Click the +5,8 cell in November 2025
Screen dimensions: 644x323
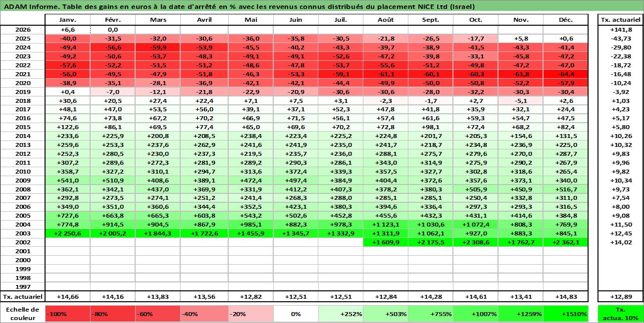521,38
